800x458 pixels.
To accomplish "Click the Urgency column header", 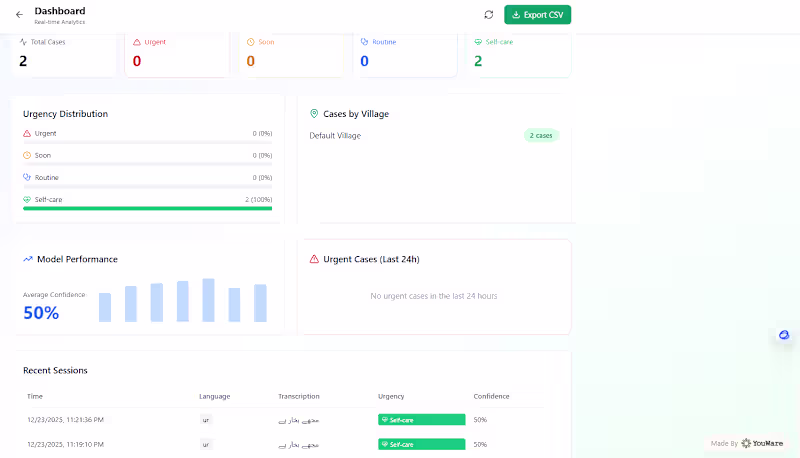I will coord(391,396).
